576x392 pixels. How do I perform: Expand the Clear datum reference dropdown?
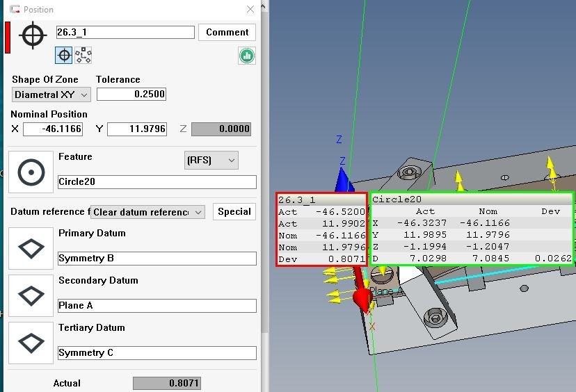tap(148, 212)
